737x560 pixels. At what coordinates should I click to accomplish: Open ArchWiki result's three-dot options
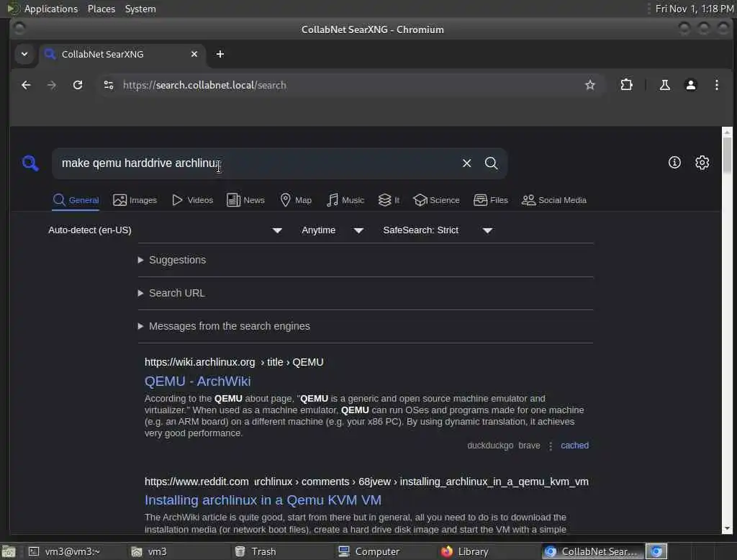551,446
